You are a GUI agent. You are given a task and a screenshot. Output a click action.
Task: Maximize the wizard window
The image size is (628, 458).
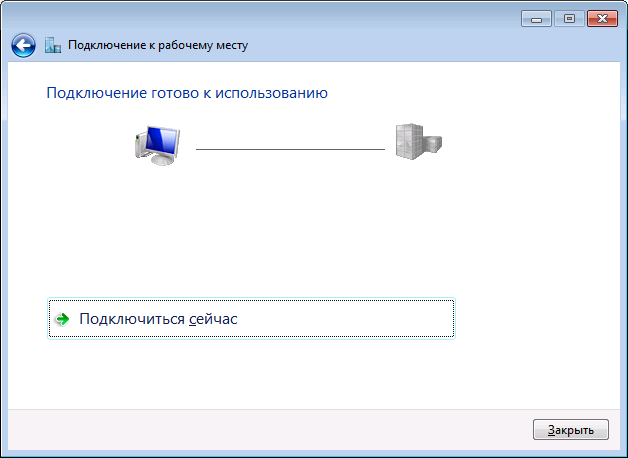[569, 19]
